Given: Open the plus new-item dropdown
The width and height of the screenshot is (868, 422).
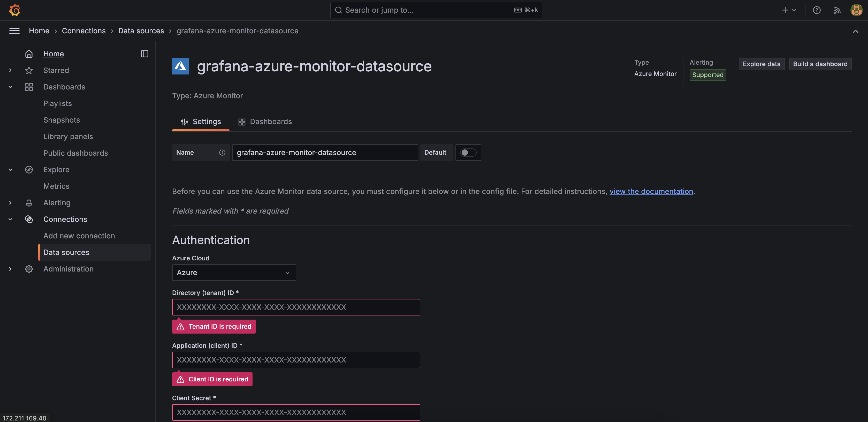Looking at the screenshot, I should pos(788,10).
